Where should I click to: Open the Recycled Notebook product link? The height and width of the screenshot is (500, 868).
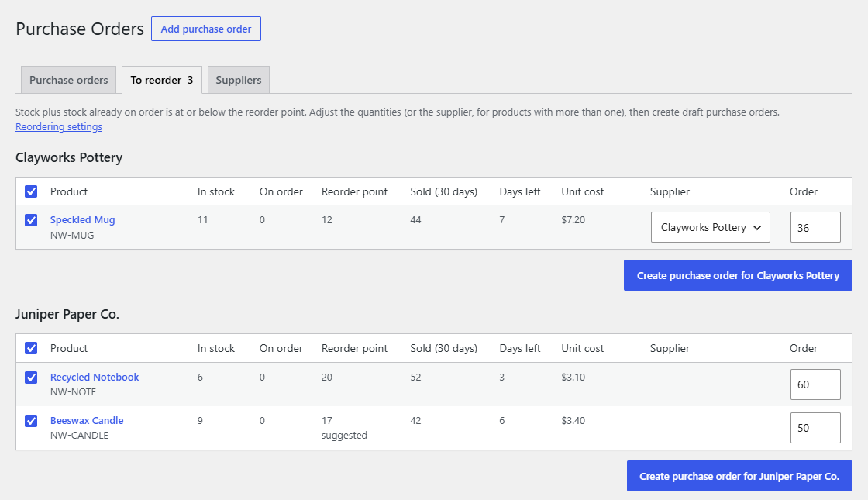(95, 377)
